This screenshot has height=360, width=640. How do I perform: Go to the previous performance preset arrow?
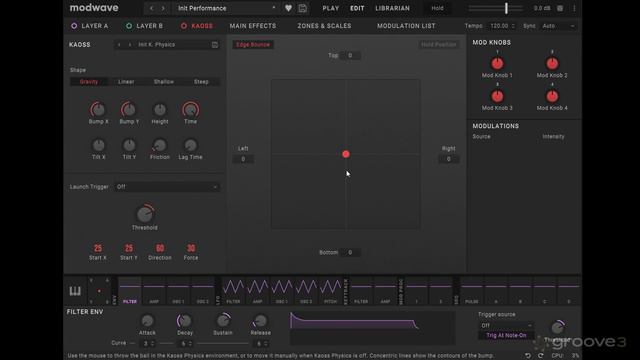coord(152,8)
